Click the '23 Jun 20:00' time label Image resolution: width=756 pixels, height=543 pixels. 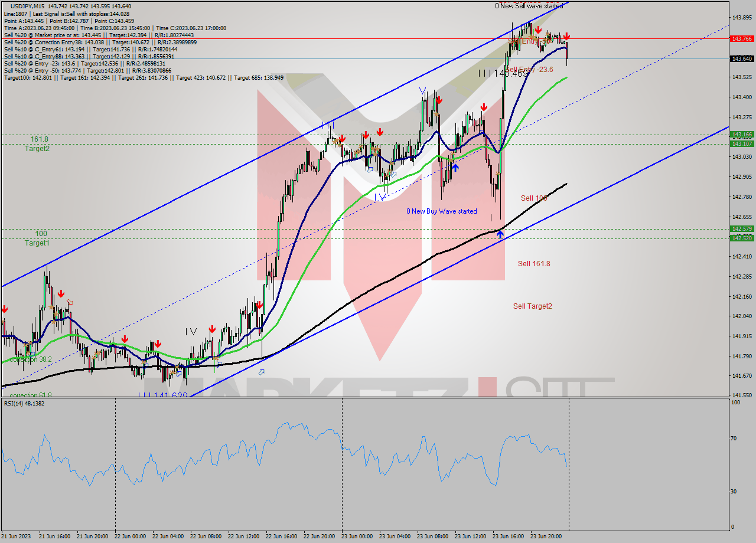tap(546, 537)
